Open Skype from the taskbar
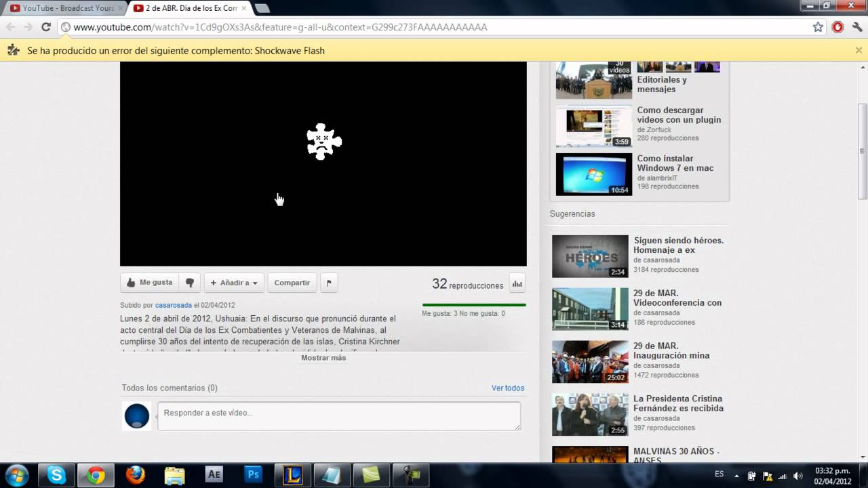This screenshot has height=488, width=868. coord(56,475)
